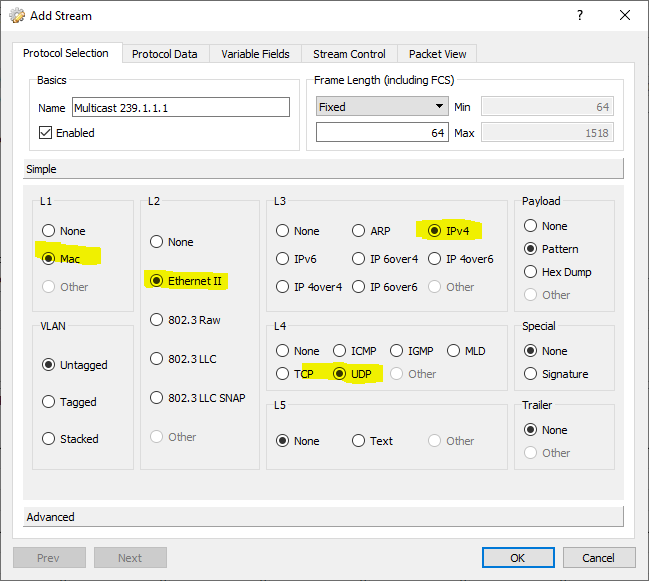Open the Fixed frame length dropdown
The image size is (649, 581).
[x=382, y=107]
